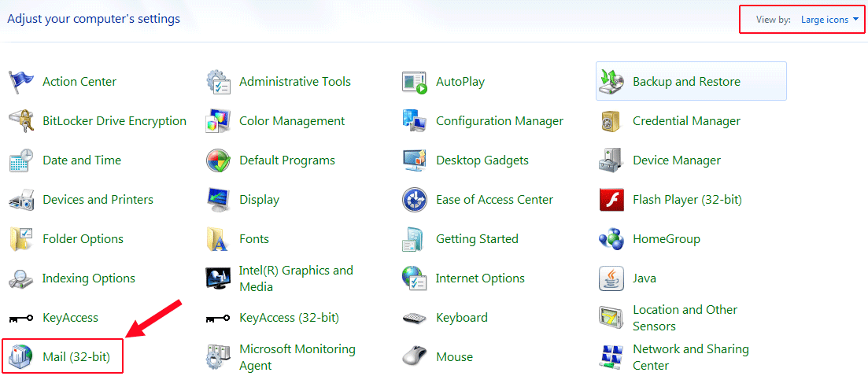This screenshot has width=868, height=376.
Task: Open the Internet Options globe icon
Action: [416, 278]
